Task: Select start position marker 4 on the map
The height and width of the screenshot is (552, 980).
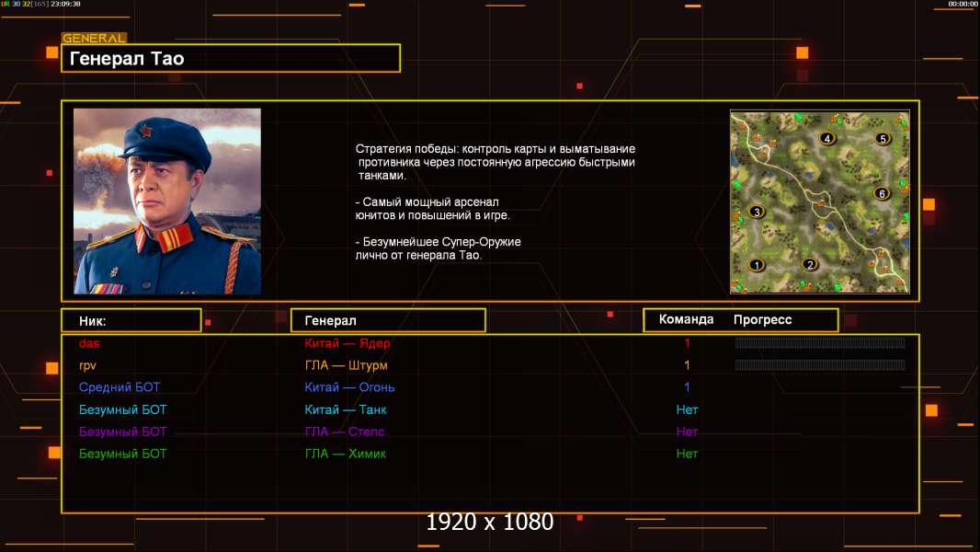Action: (x=827, y=139)
